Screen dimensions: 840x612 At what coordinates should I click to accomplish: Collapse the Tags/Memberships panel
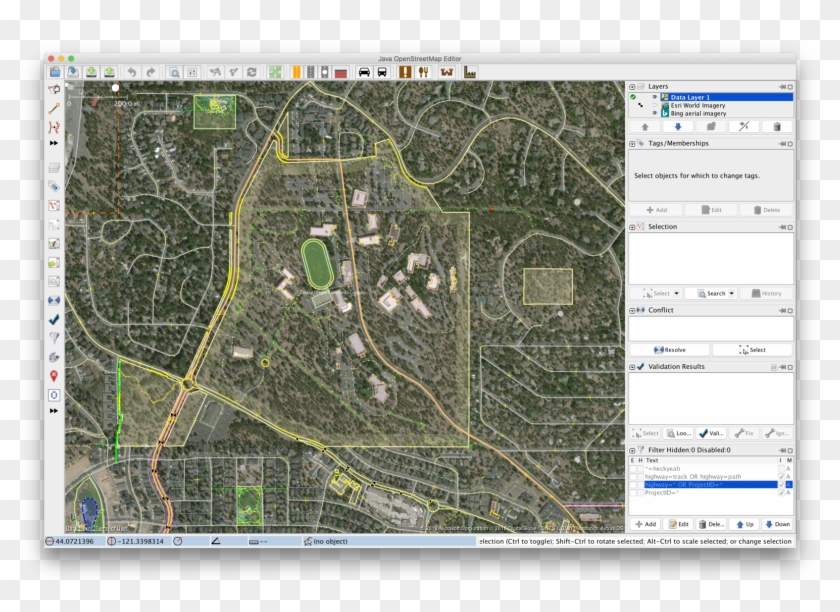(x=631, y=143)
